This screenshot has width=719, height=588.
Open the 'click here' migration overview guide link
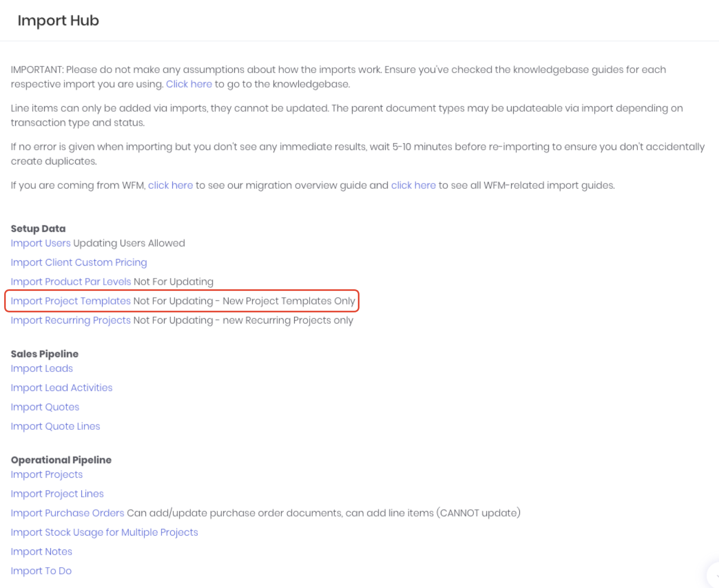[x=170, y=185]
